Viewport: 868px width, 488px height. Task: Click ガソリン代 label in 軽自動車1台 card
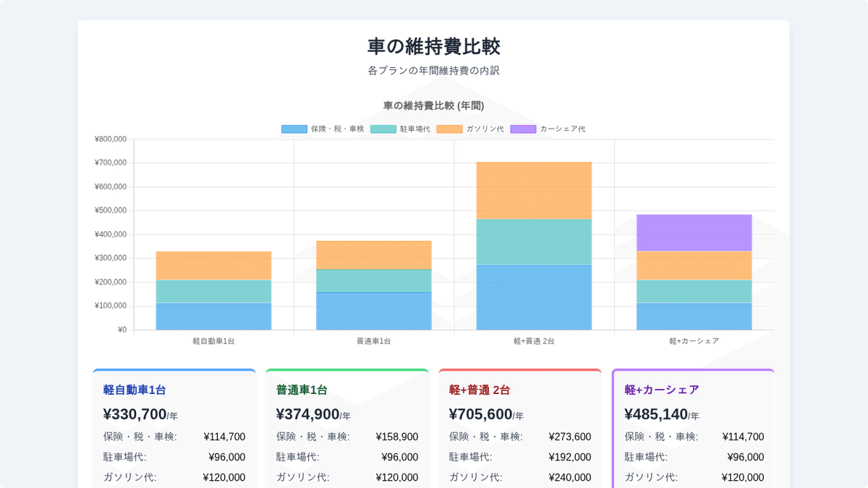tap(129, 477)
